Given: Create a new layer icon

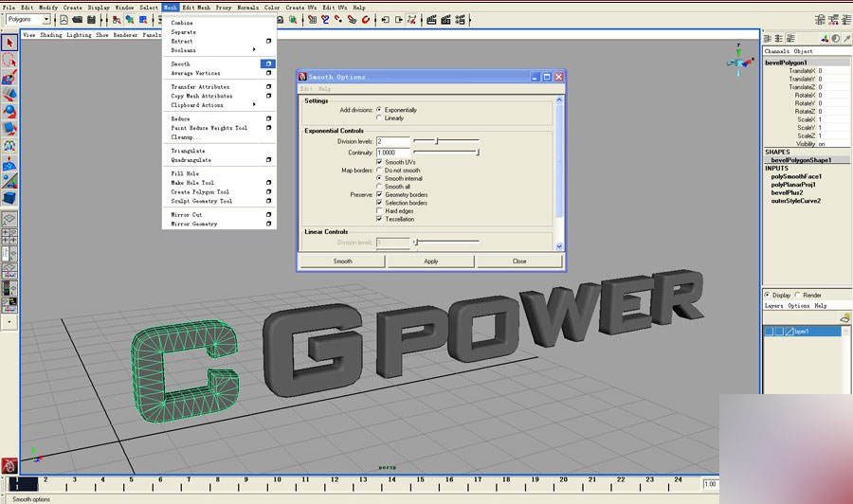Looking at the screenshot, I should 844,317.
